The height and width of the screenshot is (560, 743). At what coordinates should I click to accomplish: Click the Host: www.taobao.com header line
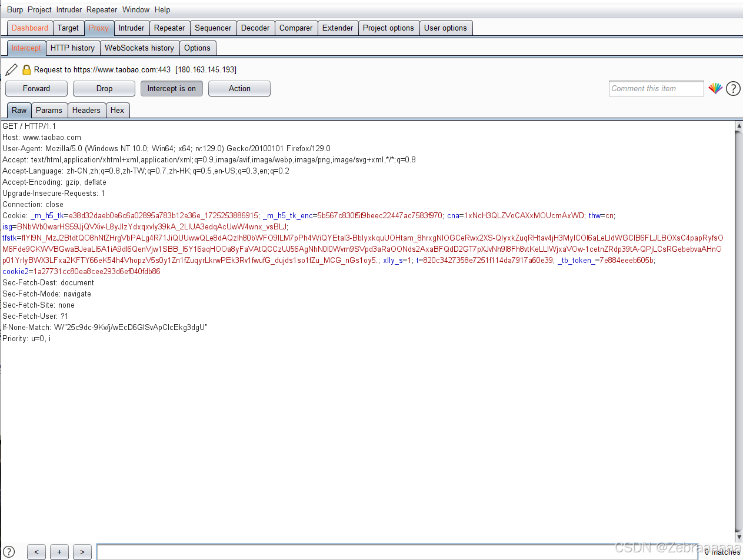pyautogui.click(x=42, y=138)
